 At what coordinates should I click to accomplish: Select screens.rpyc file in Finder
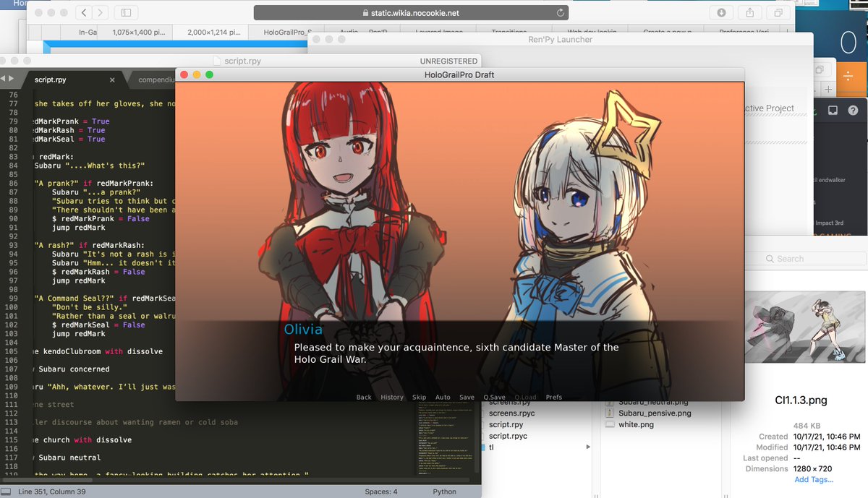tap(511, 413)
